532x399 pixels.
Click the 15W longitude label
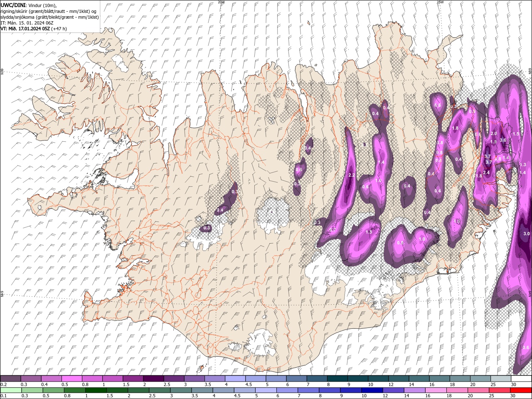pyautogui.click(x=440, y=2)
